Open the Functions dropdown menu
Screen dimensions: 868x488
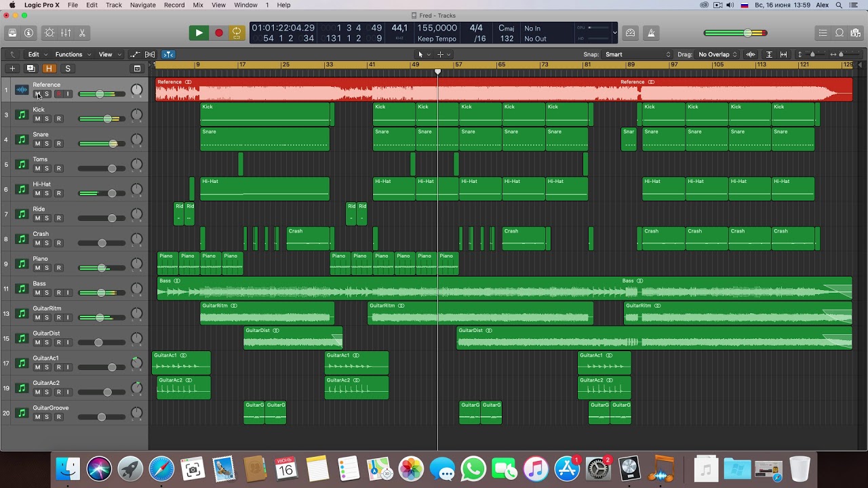coord(73,54)
